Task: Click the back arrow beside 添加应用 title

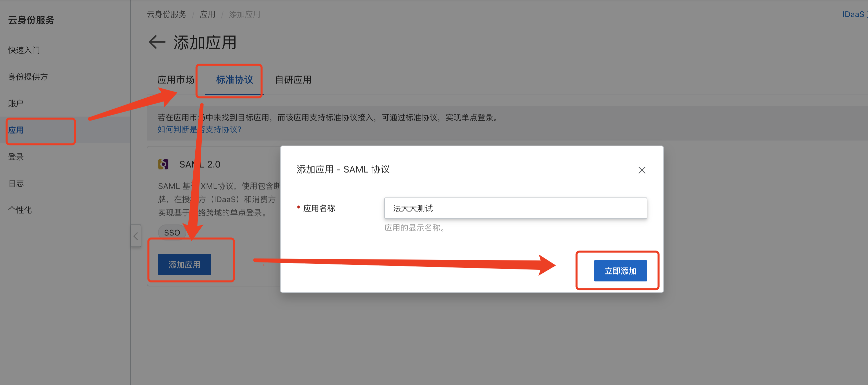Action: [x=157, y=42]
